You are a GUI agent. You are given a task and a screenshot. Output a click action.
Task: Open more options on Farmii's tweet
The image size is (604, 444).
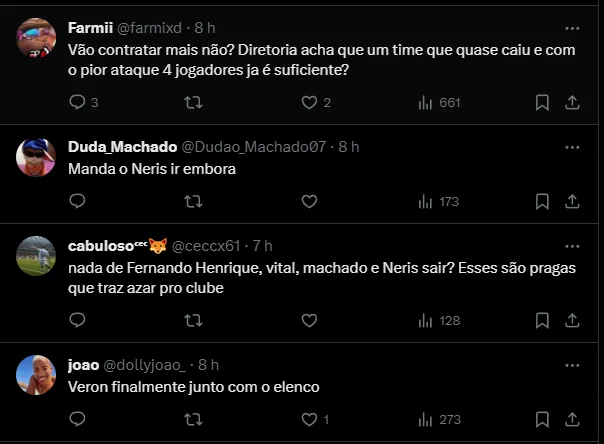click(572, 27)
